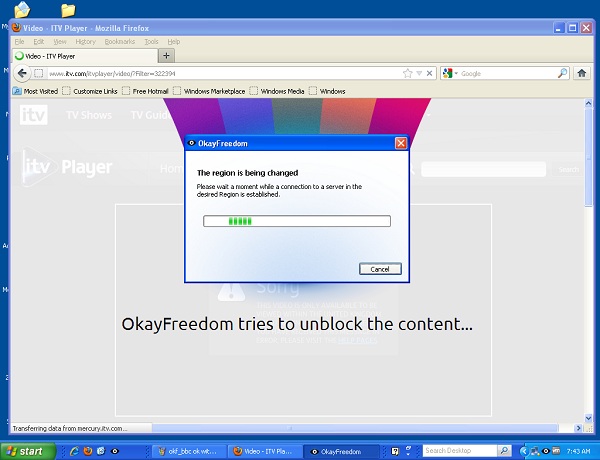Expand hidden system tray icons arrow
The image size is (600, 460).
pos(524,451)
